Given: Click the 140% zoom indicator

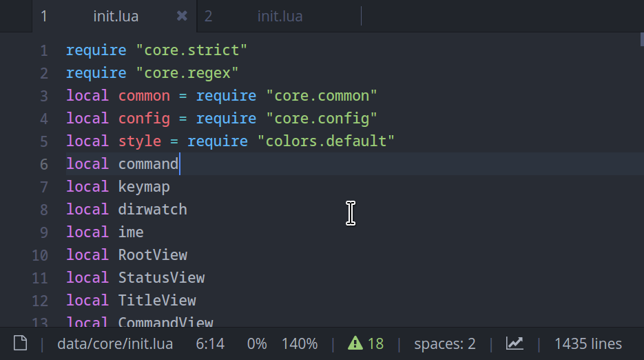Looking at the screenshot, I should point(300,343).
